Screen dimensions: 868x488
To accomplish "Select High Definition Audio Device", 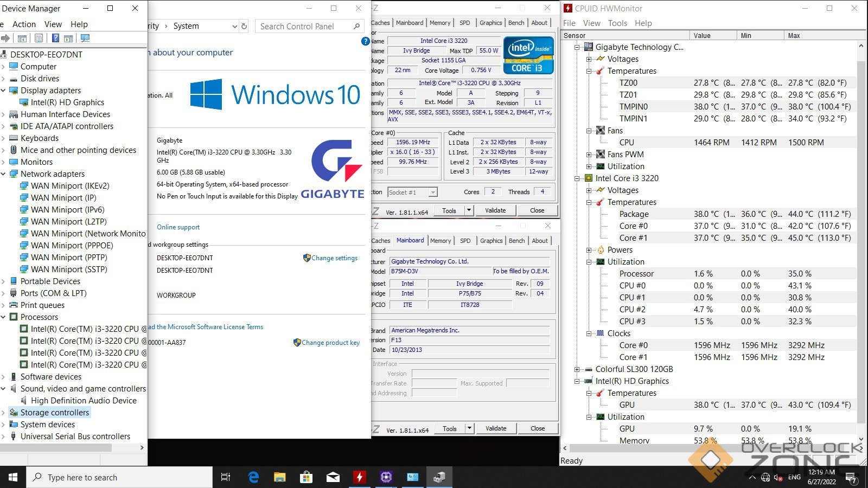I will [84, 401].
